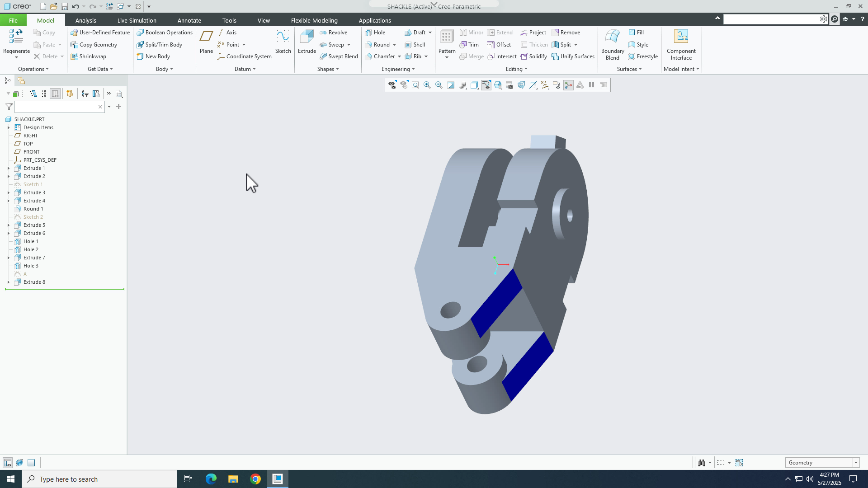Zoom in using the graphics toolbar magnifier

coord(427,85)
